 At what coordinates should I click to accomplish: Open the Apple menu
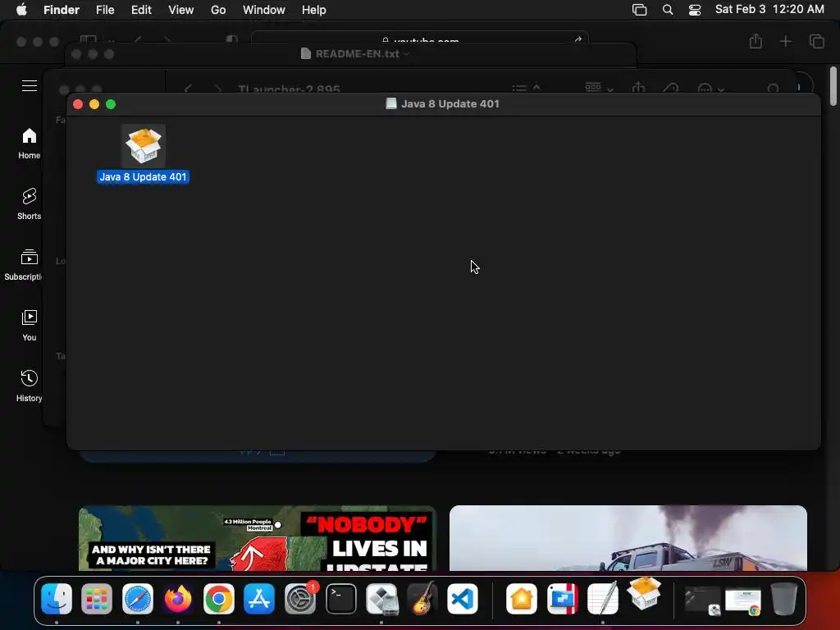21,10
